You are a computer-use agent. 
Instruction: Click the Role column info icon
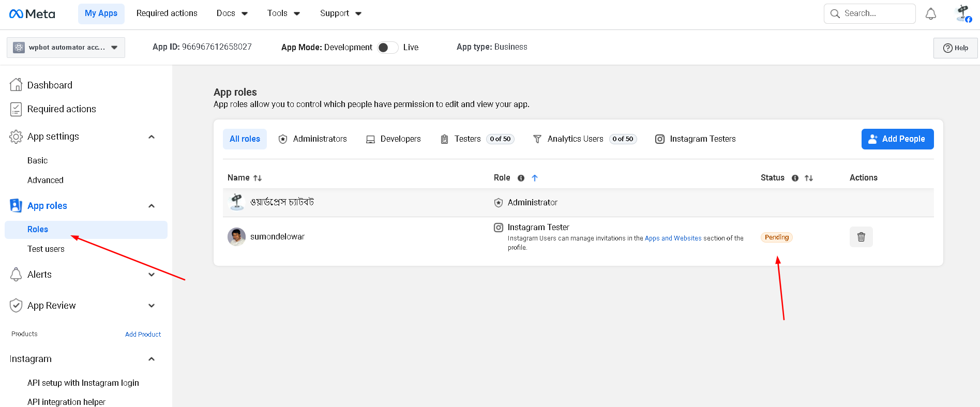coord(521,178)
